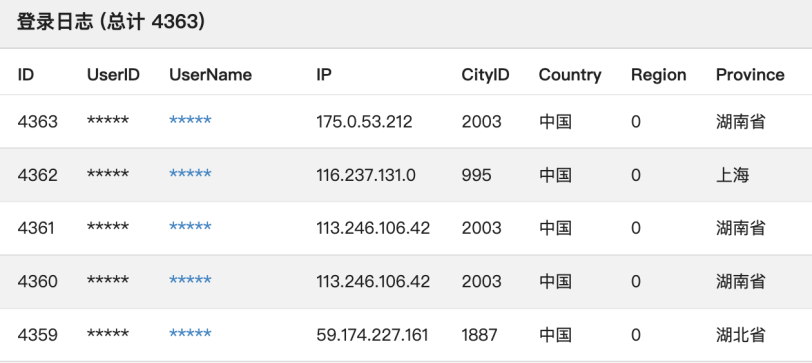Select IP address 116.237.131.0 cell
The height and width of the screenshot is (363, 812).
366,175
